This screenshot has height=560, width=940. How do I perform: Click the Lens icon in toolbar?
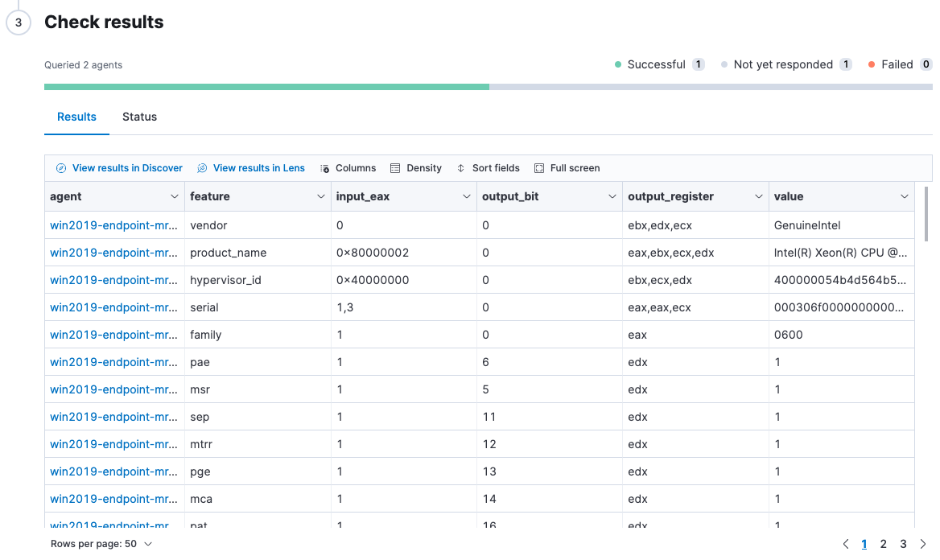pyautogui.click(x=202, y=168)
